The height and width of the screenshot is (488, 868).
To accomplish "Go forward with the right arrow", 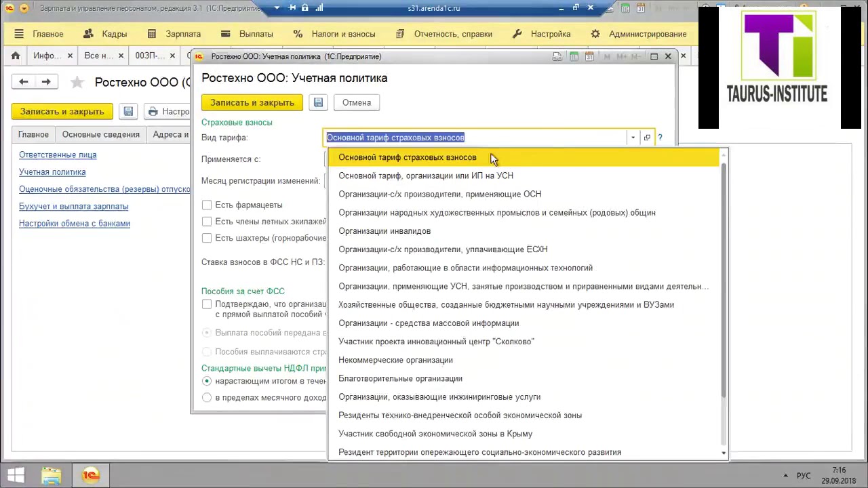I will coord(46,82).
